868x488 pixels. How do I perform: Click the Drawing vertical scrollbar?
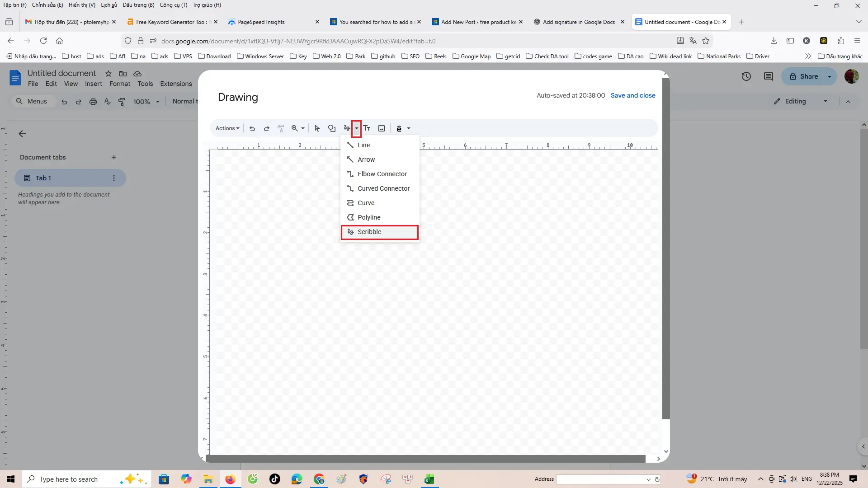click(665, 249)
